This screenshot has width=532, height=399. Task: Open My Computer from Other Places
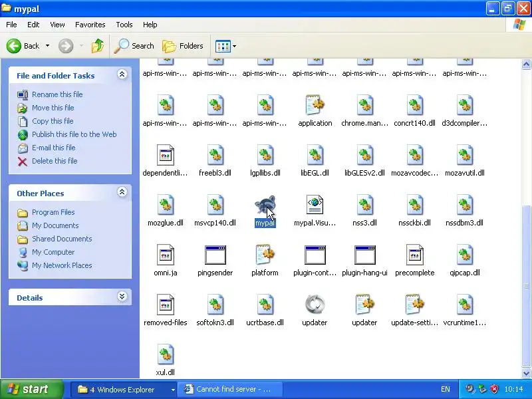pos(53,252)
